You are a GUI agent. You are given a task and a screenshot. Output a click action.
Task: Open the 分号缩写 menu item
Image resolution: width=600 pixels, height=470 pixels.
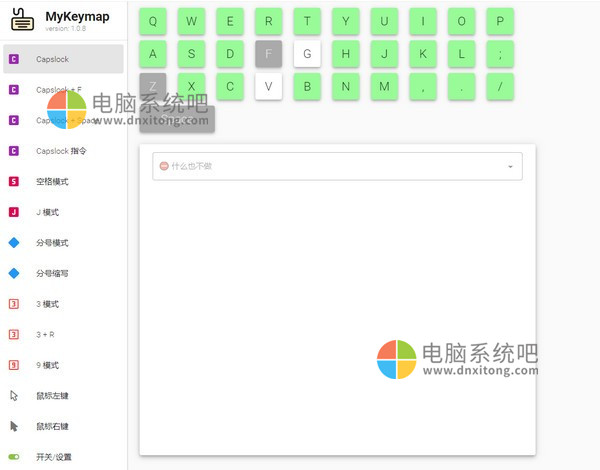click(63, 273)
